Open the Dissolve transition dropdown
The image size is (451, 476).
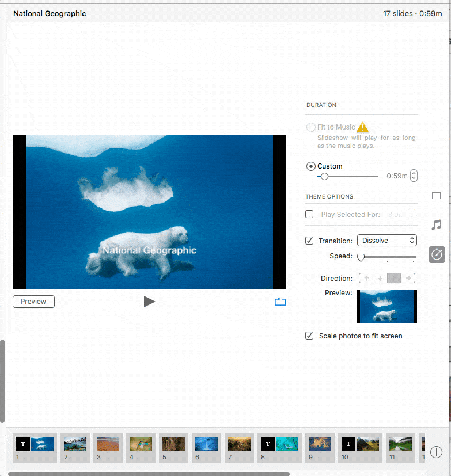point(387,241)
